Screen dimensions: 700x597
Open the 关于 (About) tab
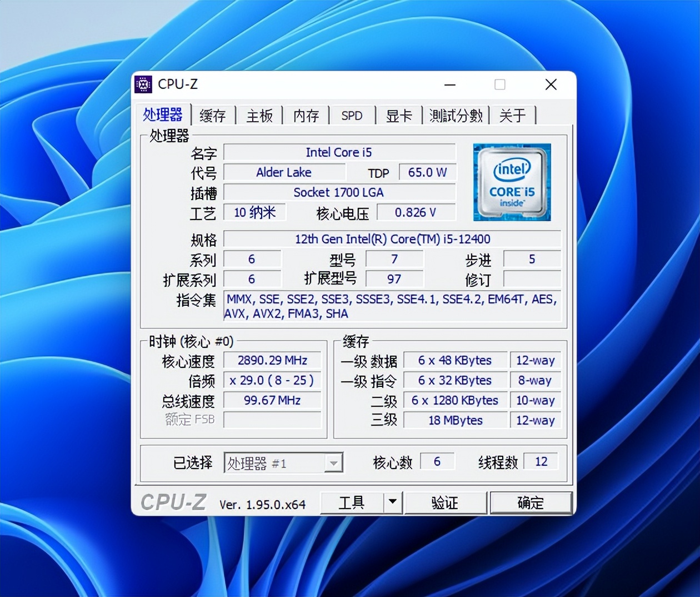[512, 115]
